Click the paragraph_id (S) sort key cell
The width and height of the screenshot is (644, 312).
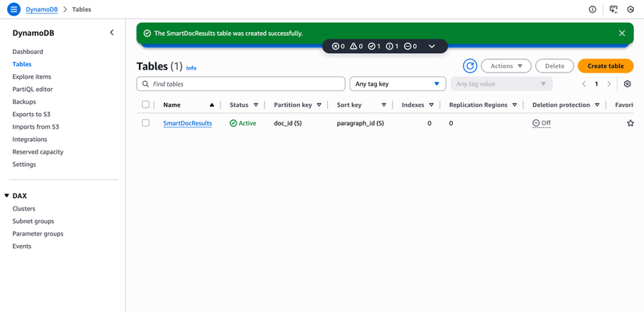(361, 123)
